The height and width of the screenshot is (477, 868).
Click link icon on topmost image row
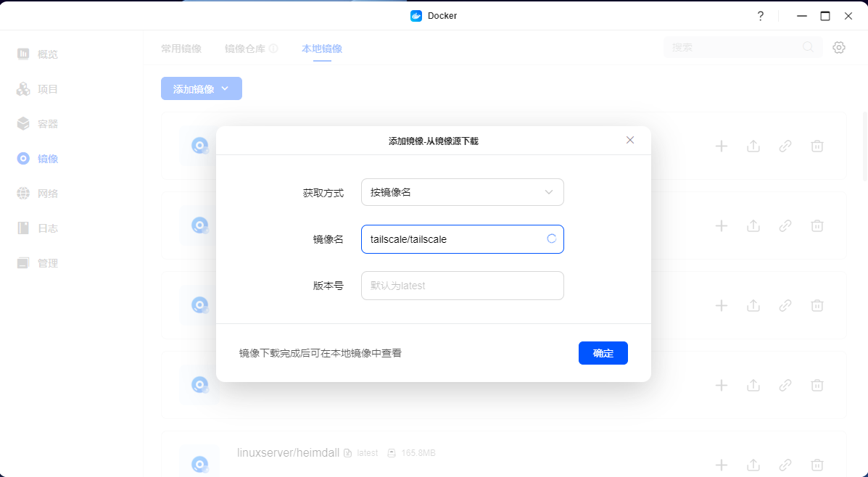click(x=785, y=146)
